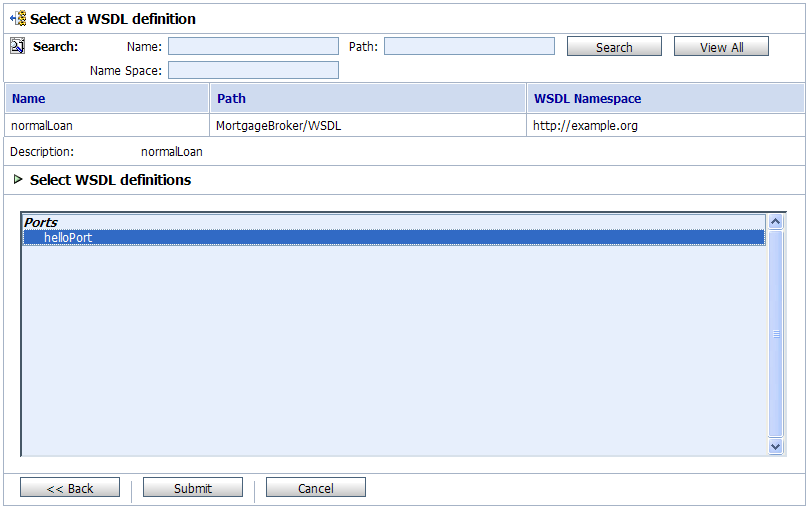809x509 pixels.
Task: Focus the Path search field
Action: (x=470, y=46)
